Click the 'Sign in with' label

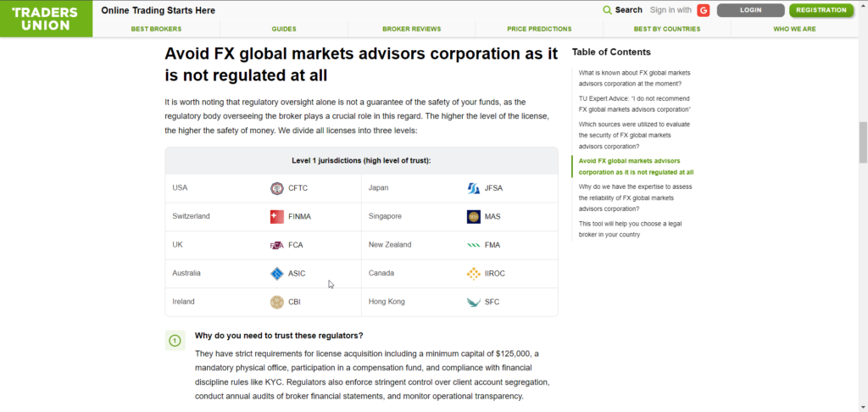pos(670,10)
